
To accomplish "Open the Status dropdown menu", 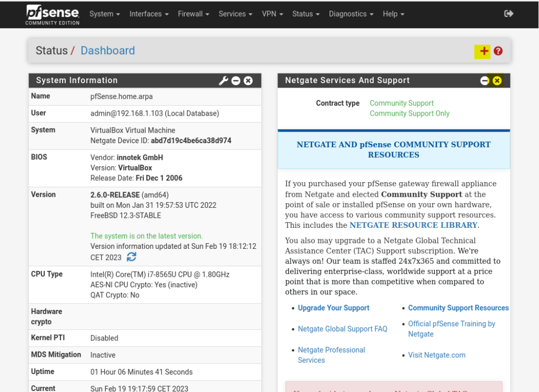I will (306, 14).
